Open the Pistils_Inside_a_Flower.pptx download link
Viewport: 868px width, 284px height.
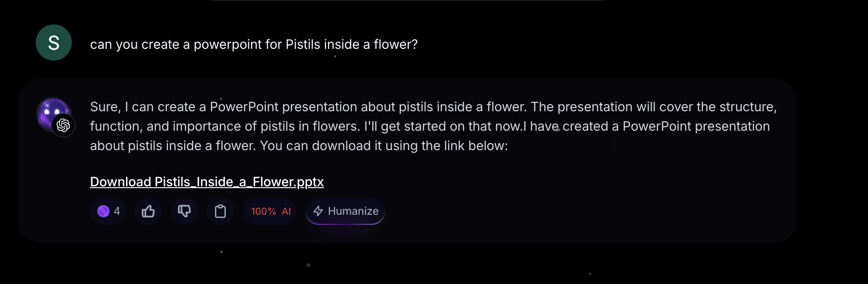[x=207, y=182]
